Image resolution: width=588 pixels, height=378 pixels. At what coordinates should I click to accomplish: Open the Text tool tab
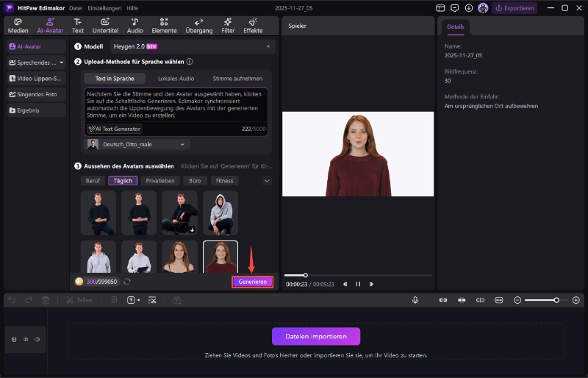coord(78,26)
